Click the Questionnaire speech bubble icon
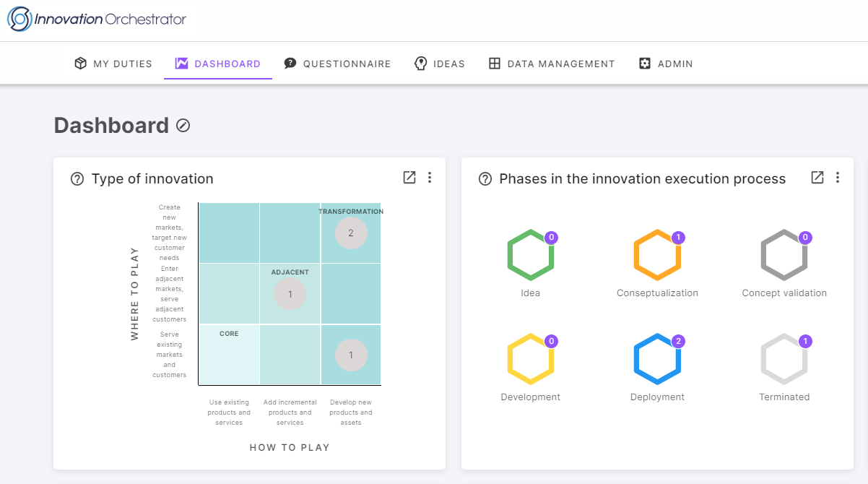The width and height of the screenshot is (868, 484). click(x=290, y=64)
